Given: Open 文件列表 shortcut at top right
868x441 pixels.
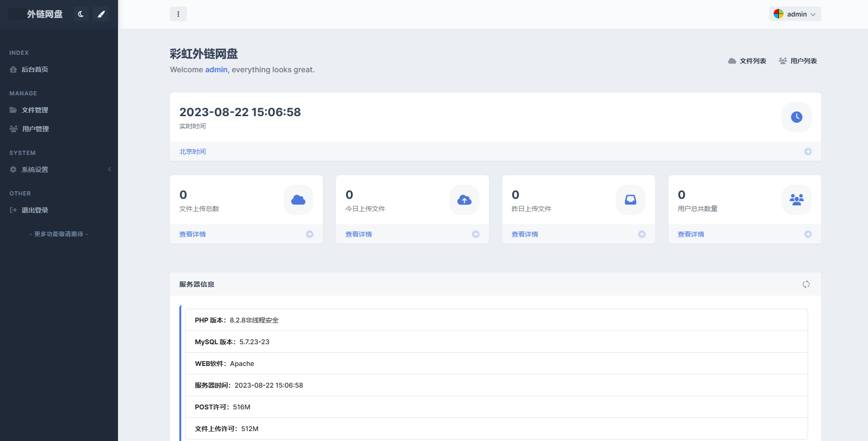Looking at the screenshot, I should coord(747,61).
